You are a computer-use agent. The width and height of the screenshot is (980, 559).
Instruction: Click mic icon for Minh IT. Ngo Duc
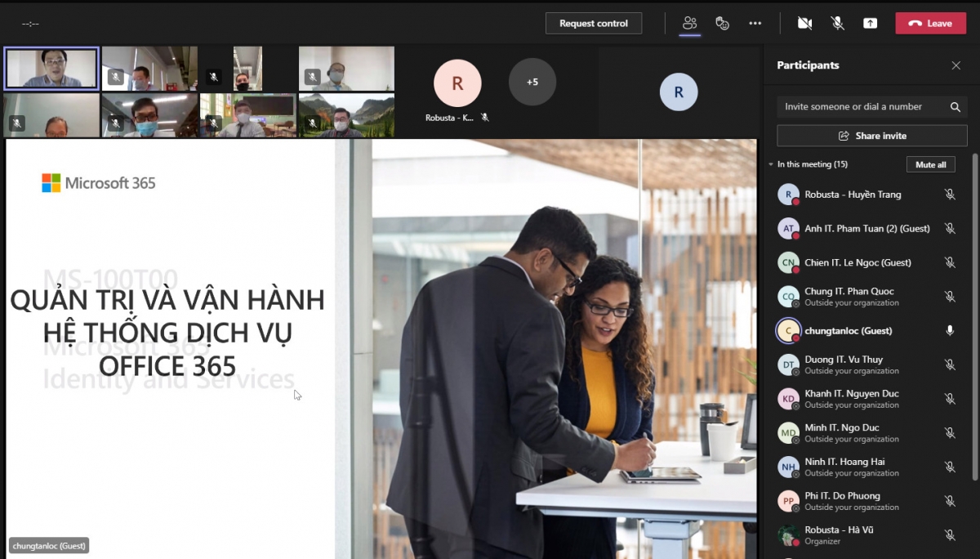point(950,432)
